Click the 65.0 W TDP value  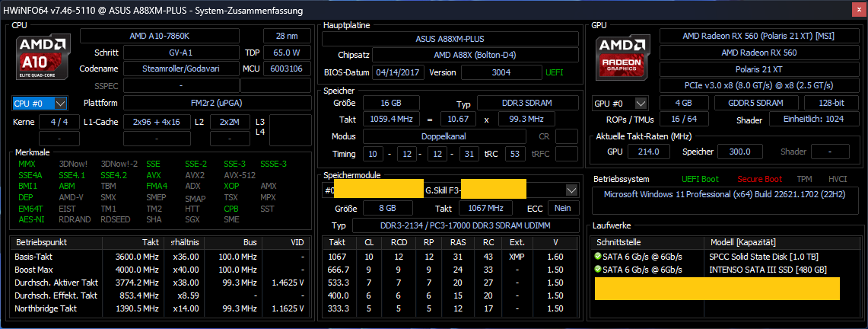pyautogui.click(x=287, y=53)
